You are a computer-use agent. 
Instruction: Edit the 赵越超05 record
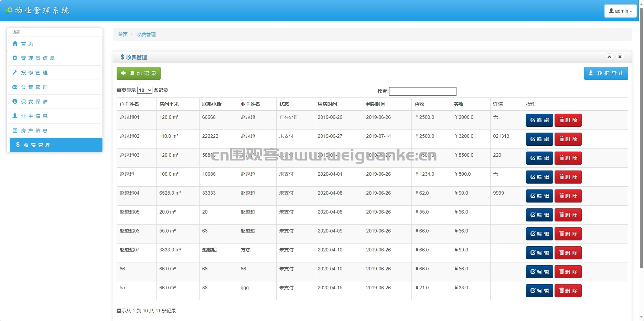[x=539, y=215]
